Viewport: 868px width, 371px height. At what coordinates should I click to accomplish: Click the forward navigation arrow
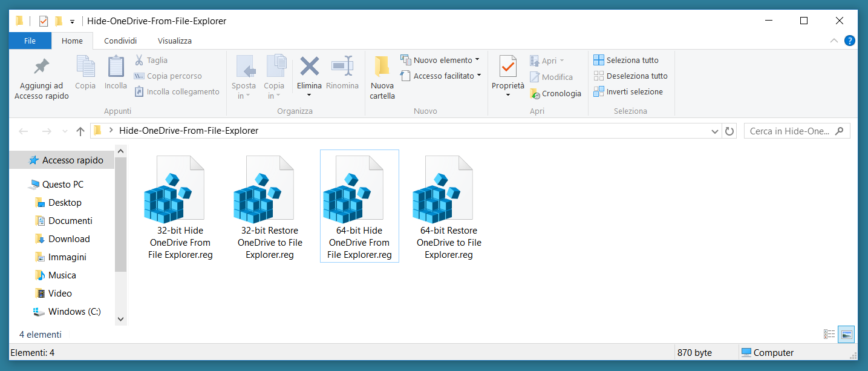click(47, 131)
